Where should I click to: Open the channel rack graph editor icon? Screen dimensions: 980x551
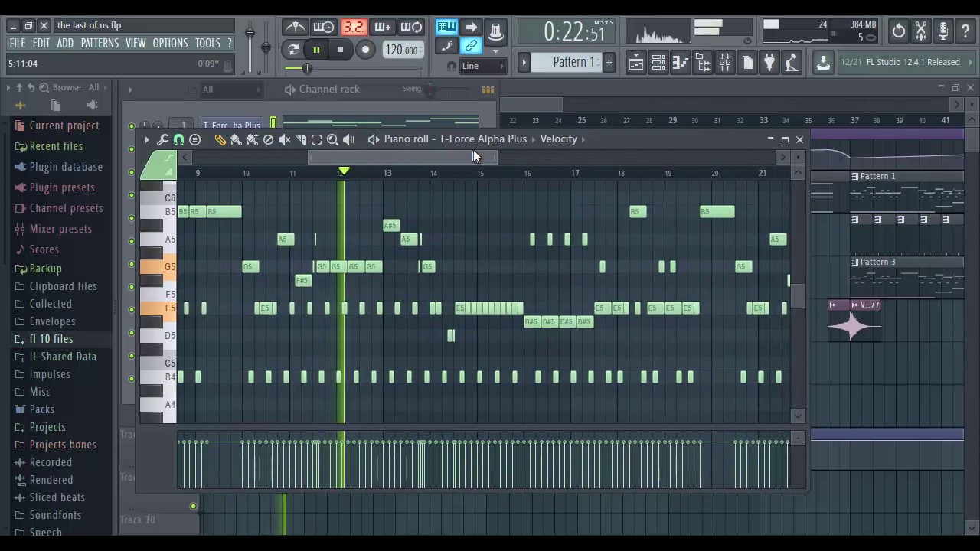[x=488, y=90]
